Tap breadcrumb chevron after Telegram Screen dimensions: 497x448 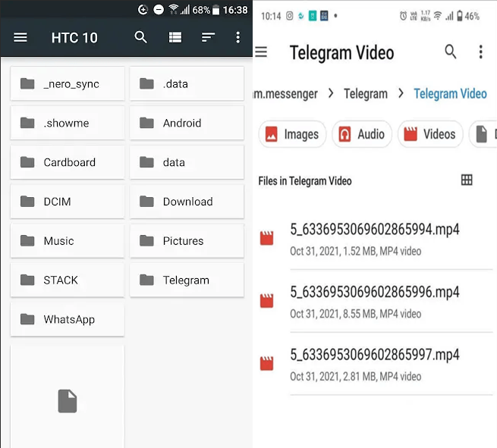pyautogui.click(x=401, y=93)
